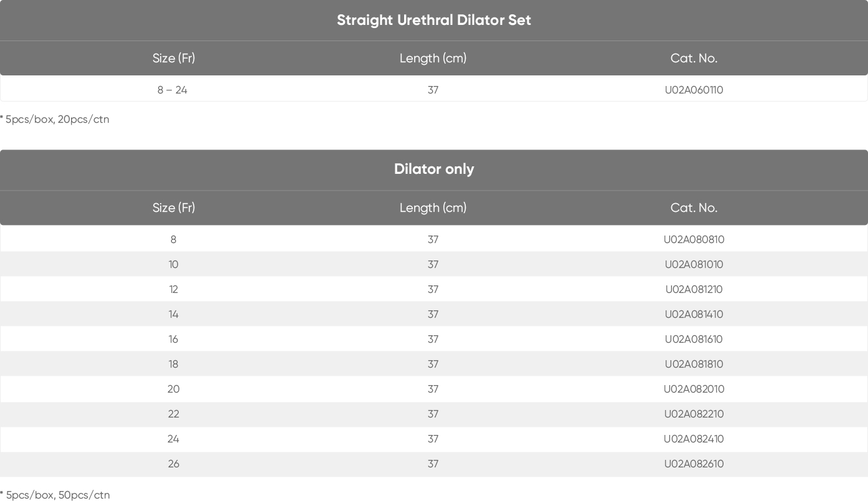Image resolution: width=868 pixels, height=501 pixels.
Task: Select catalog number U02A081010
Action: click(x=694, y=264)
